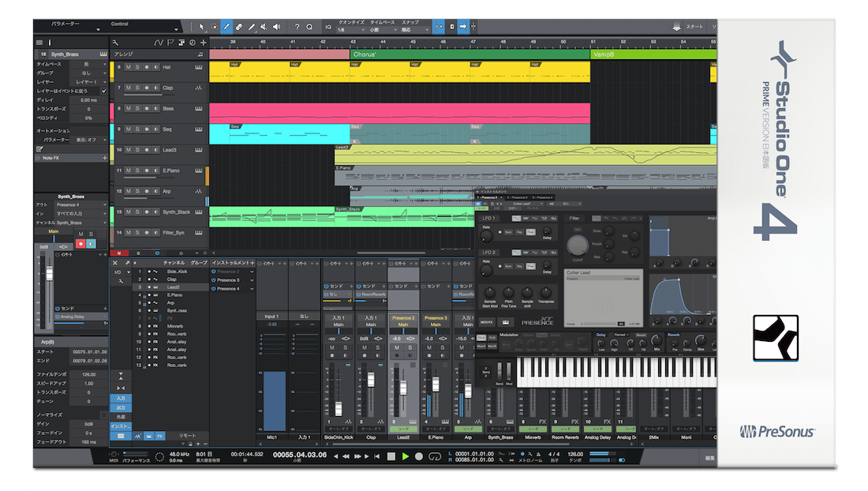Toggle the layers-follow-events checkbox in inspector
The height and width of the screenshot is (491, 868).
click(103, 91)
